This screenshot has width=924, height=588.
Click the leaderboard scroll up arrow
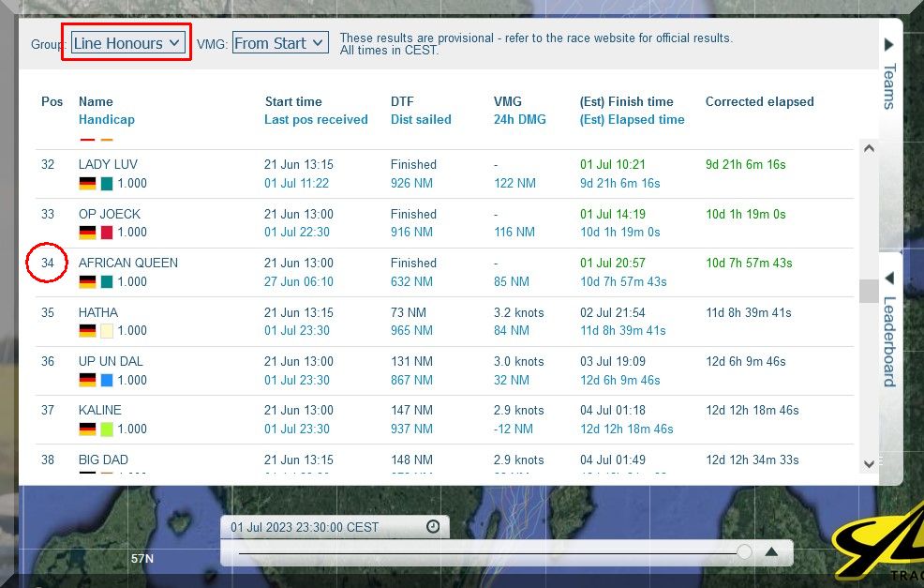click(x=869, y=148)
